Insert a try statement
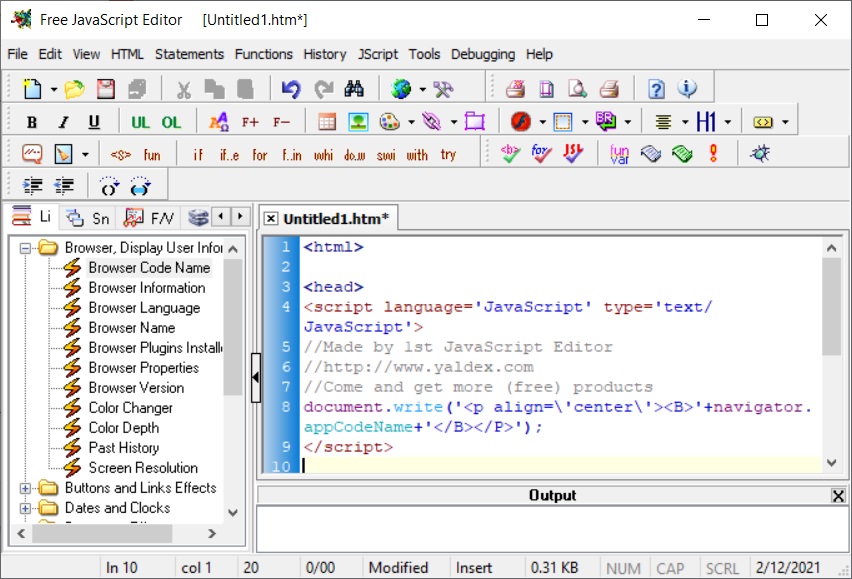Image resolution: width=852 pixels, height=579 pixels. (448, 155)
